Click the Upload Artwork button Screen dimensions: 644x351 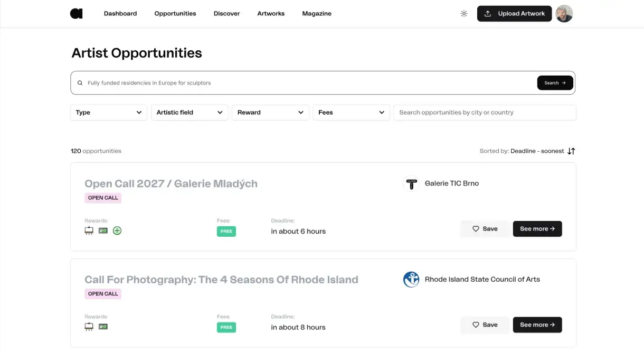point(514,14)
